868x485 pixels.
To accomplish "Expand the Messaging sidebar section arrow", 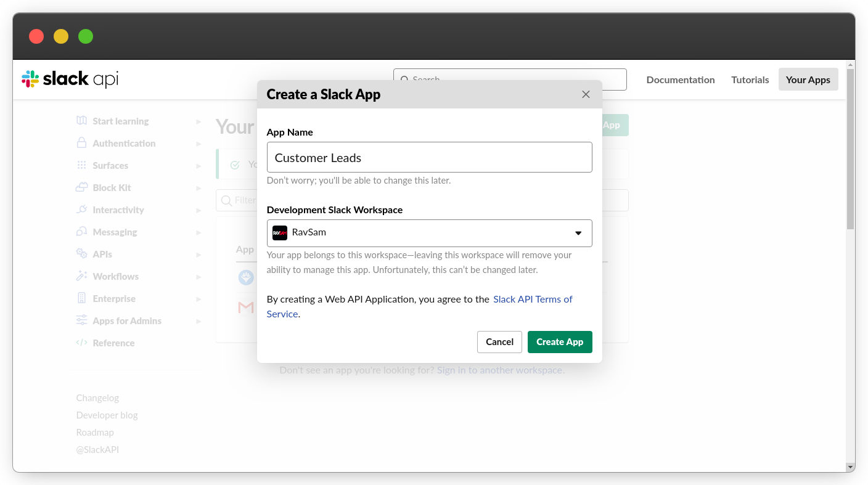I will click(199, 232).
